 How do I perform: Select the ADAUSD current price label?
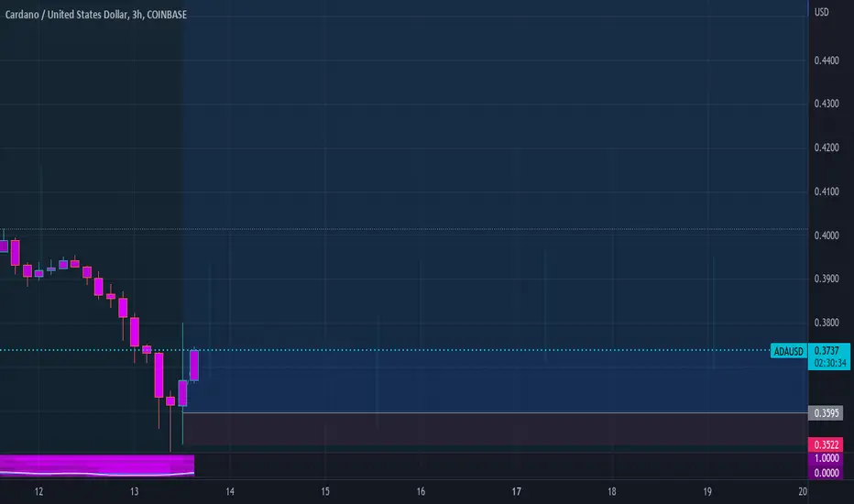point(789,352)
